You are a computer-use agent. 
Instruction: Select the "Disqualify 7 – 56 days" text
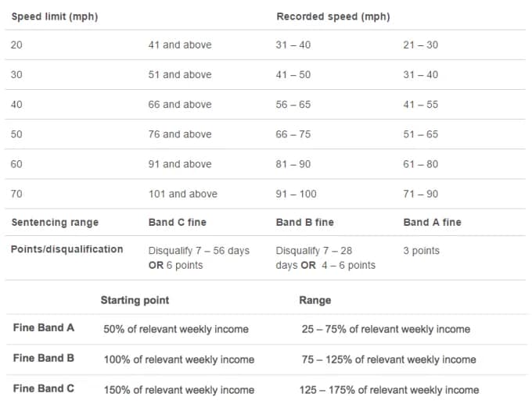point(199,251)
